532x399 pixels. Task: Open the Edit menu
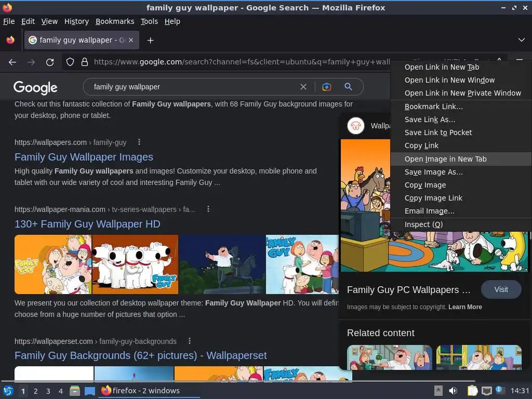(28, 21)
